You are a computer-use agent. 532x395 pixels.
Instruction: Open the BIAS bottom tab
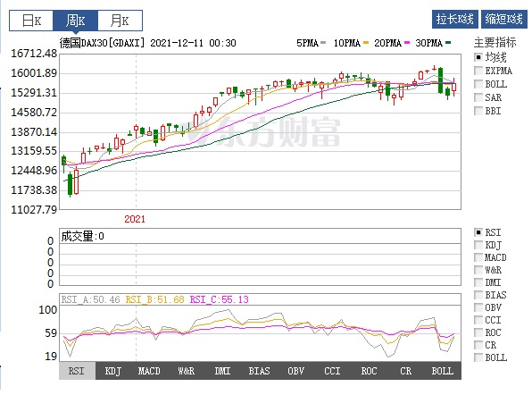pos(259,371)
